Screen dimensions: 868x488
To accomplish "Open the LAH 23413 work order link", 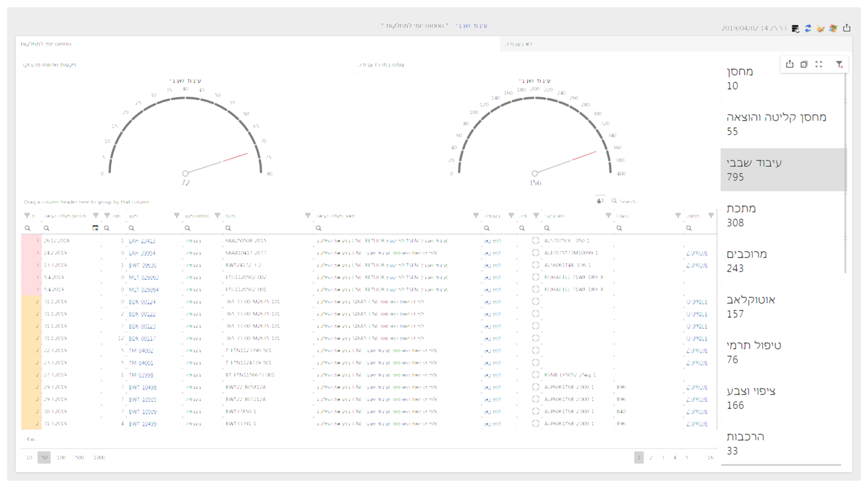I will coord(142,241).
